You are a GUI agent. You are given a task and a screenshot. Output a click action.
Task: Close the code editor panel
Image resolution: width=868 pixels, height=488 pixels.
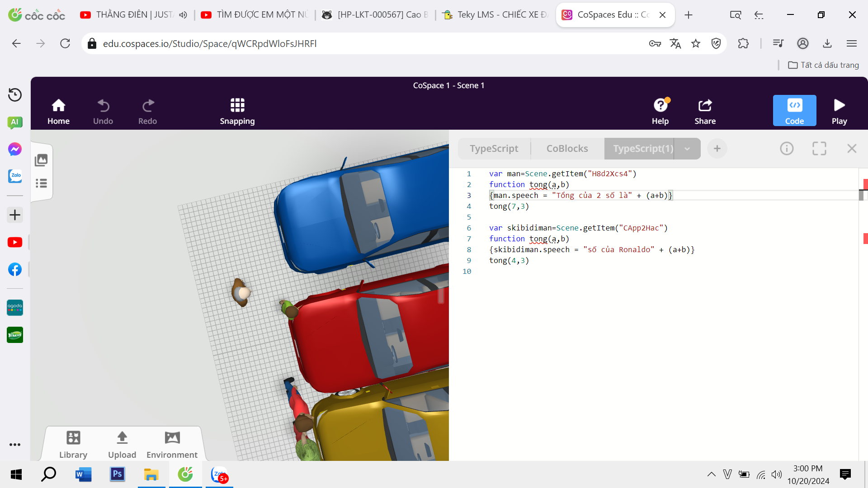pyautogui.click(x=852, y=148)
